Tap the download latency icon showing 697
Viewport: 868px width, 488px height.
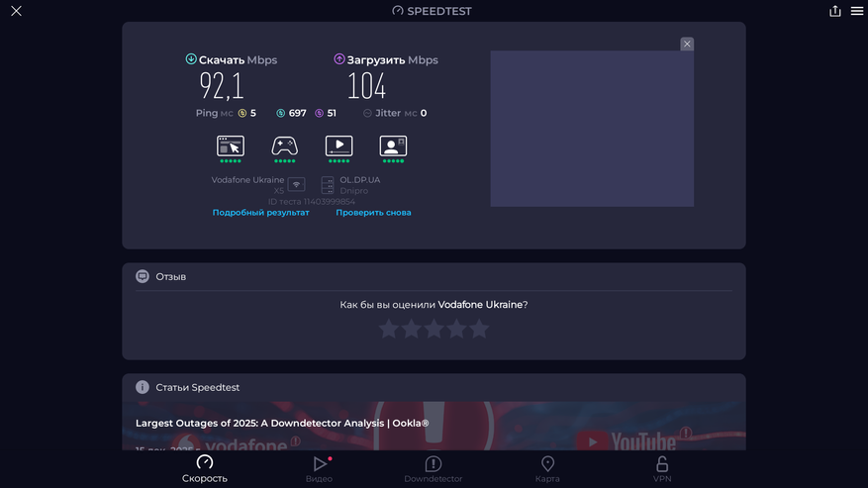coord(281,113)
